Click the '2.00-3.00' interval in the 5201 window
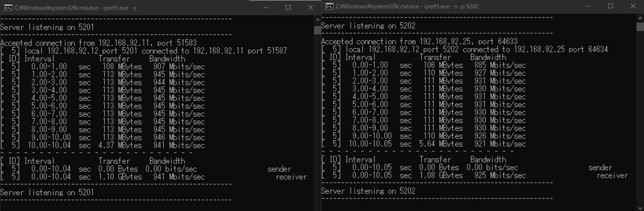Viewport: 644px width, 211px height. point(49,83)
